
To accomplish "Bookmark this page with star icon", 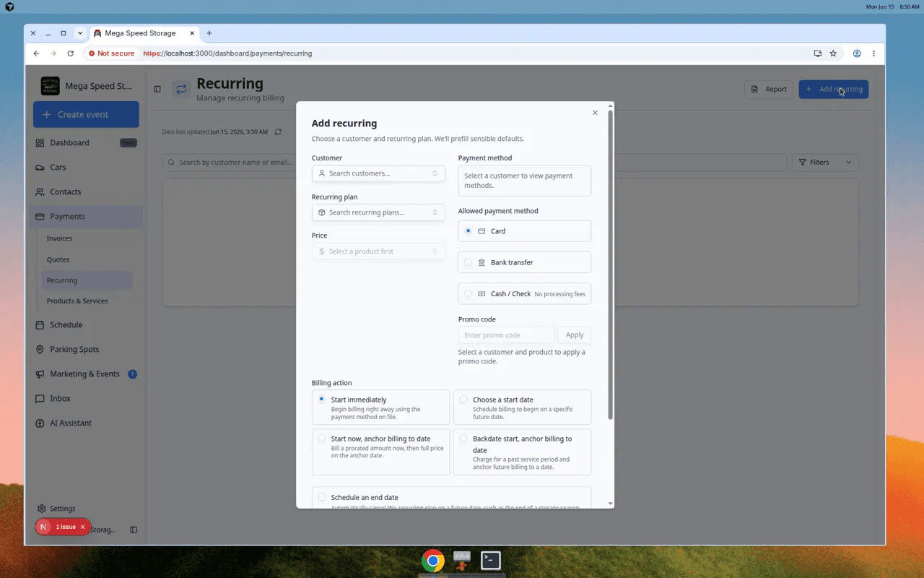I will 833,53.
